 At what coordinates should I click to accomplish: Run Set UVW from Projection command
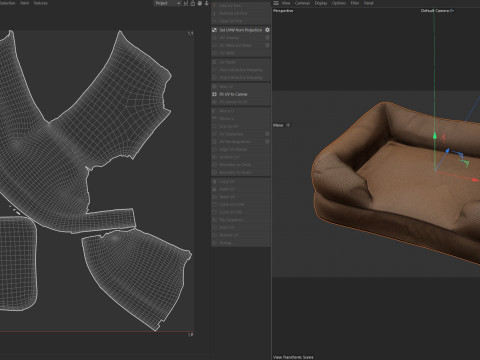[x=241, y=30]
